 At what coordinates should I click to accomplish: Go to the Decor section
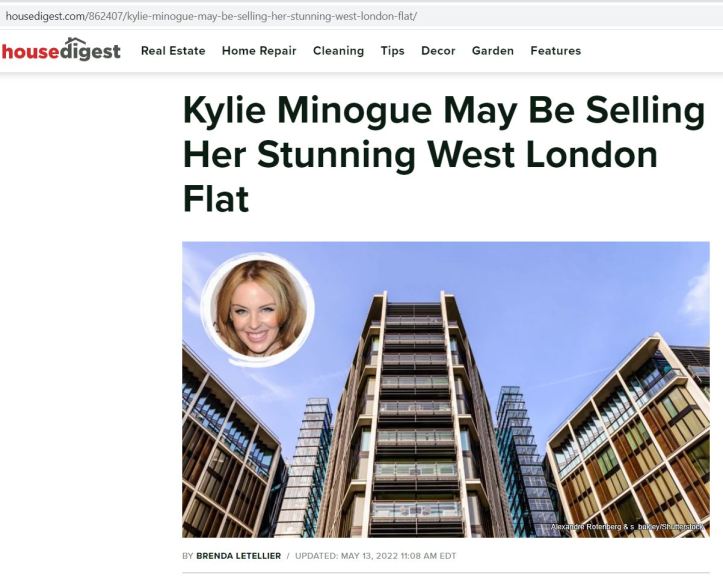click(x=438, y=51)
